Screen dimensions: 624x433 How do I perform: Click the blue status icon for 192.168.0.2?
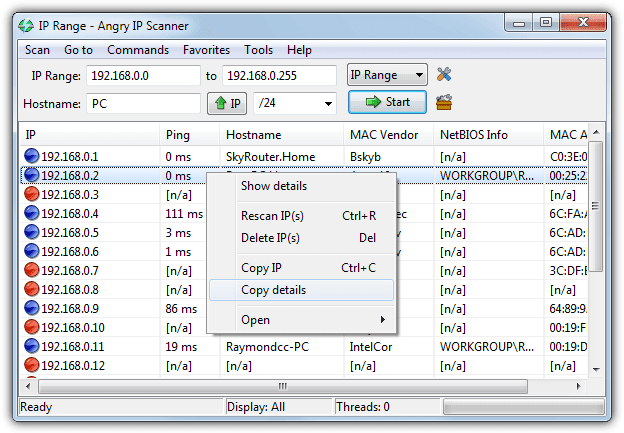pyautogui.click(x=31, y=175)
